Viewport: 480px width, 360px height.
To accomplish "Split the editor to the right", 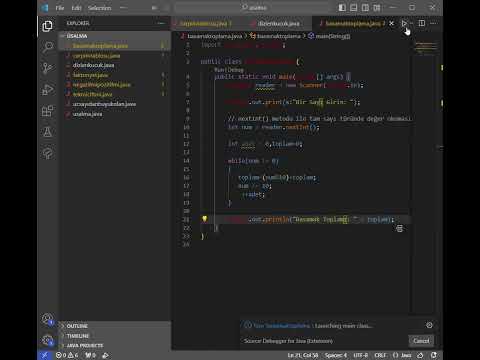I will 422,23.
